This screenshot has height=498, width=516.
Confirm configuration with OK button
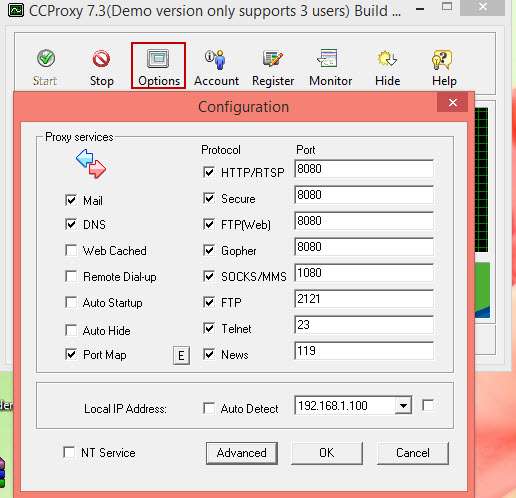coord(327,453)
